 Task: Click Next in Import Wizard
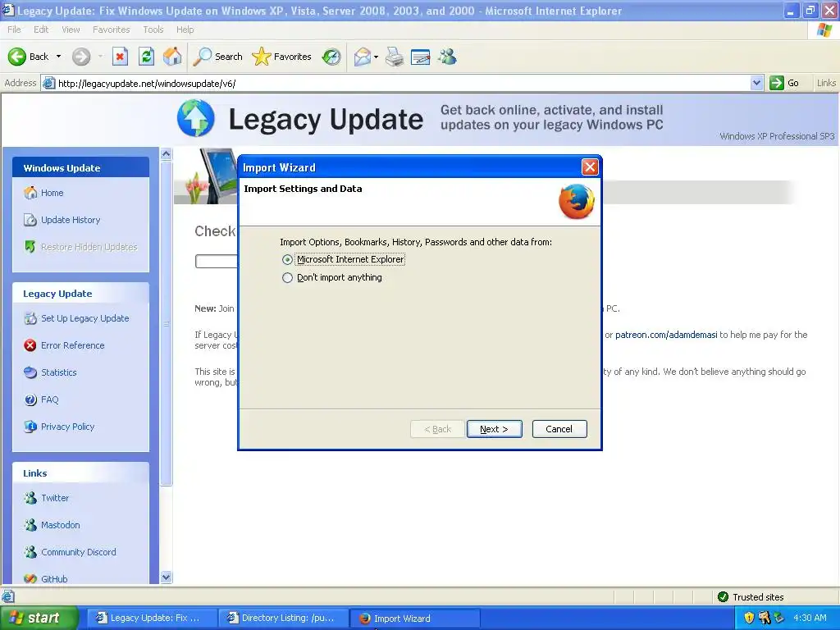coord(494,429)
